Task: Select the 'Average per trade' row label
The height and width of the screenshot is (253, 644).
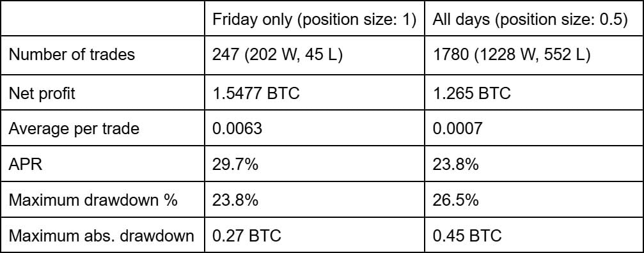Action: coord(102,128)
